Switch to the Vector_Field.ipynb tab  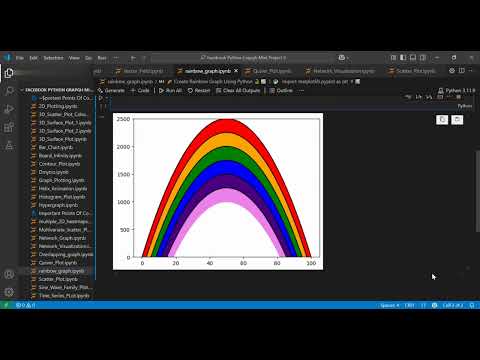tap(140, 71)
